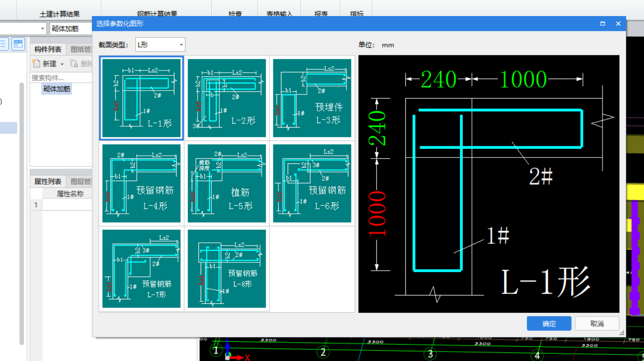This screenshot has height=361, width=644.
Task: Open the dropdown arrow left of 砌体加筋 combo
Action: coord(42,29)
